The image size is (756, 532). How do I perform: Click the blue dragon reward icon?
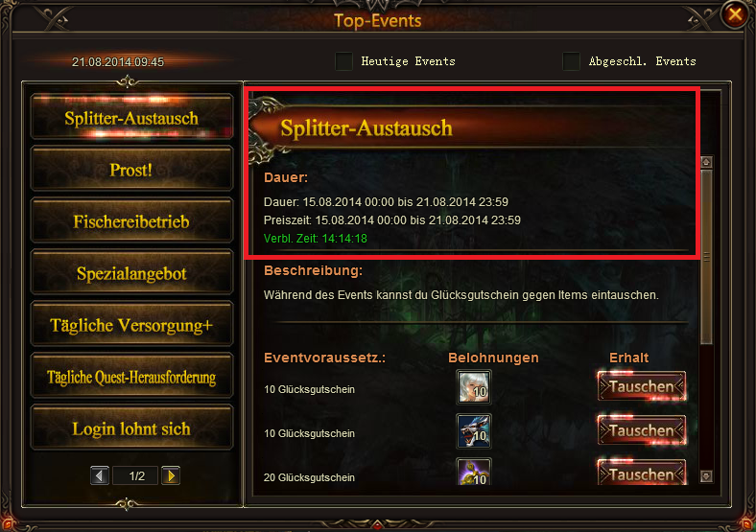[x=474, y=430]
